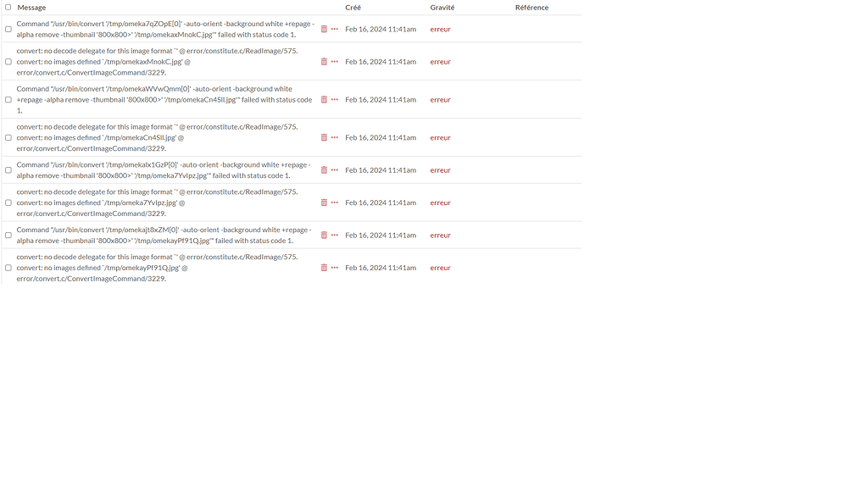Check the first log entry's checkbox

click(x=8, y=29)
